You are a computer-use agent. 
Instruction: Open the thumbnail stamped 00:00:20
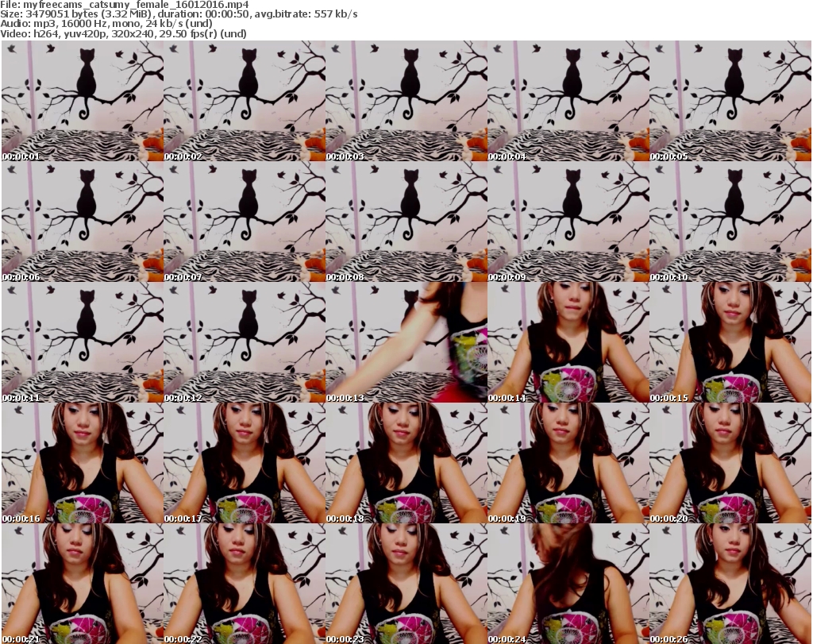tap(730, 463)
